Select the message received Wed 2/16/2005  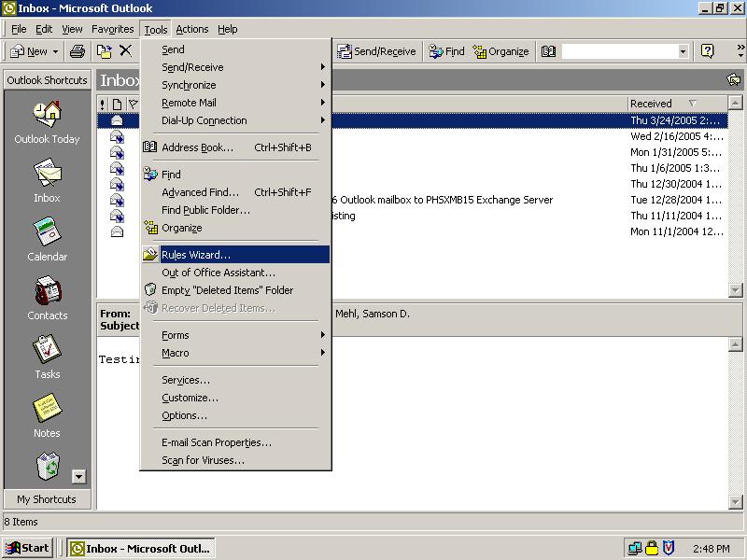[412, 136]
